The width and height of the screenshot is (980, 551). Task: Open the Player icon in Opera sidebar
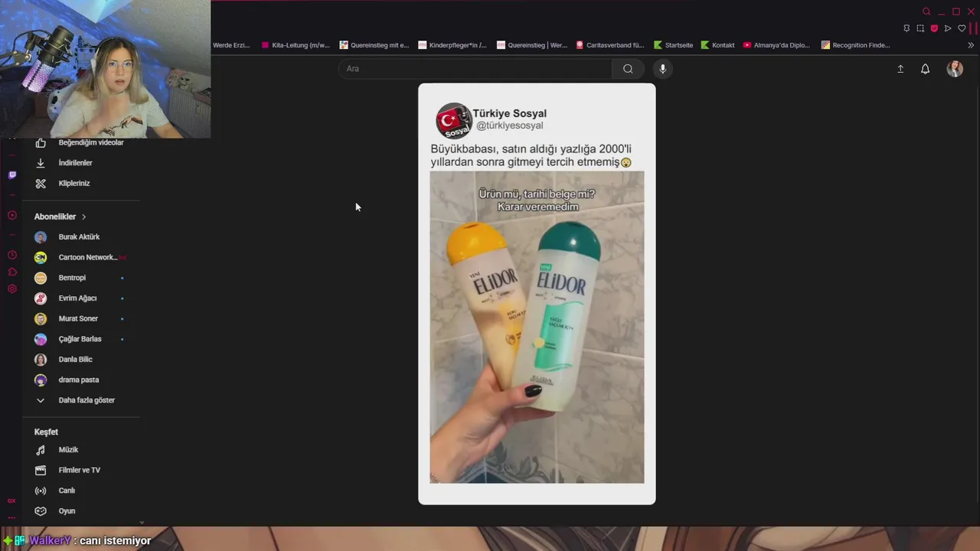(11, 215)
